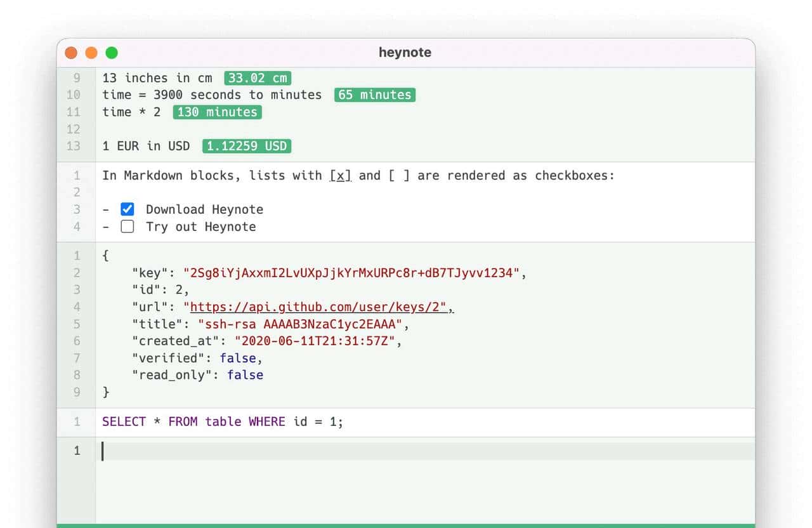Uncheck the Download Heynote checkbox

[x=128, y=209]
